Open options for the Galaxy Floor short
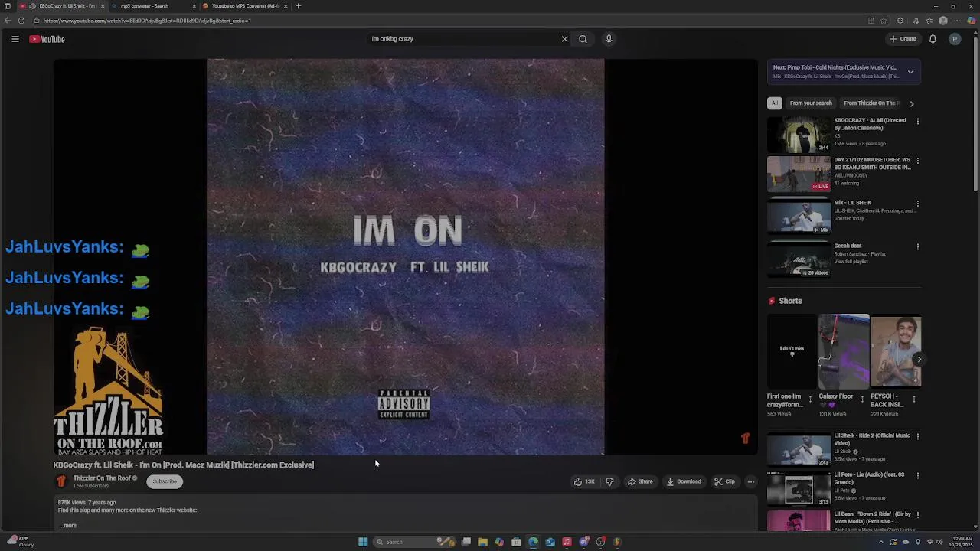This screenshot has width=980, height=551. (x=861, y=399)
